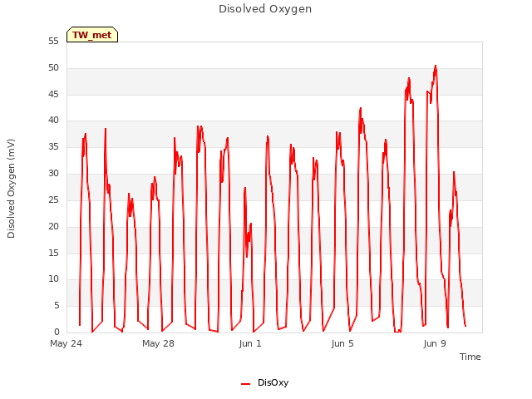Click the red DisOxy legend swatch
532x399 pixels.
(245, 384)
